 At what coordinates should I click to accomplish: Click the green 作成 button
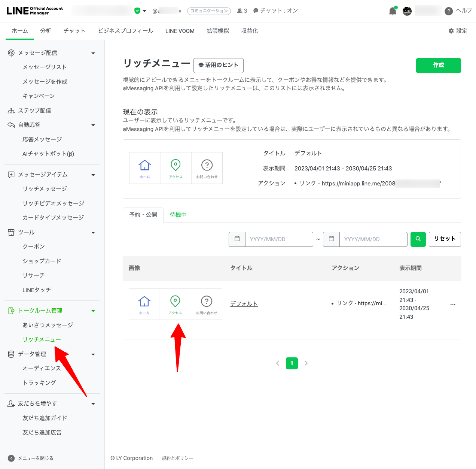[x=438, y=65]
